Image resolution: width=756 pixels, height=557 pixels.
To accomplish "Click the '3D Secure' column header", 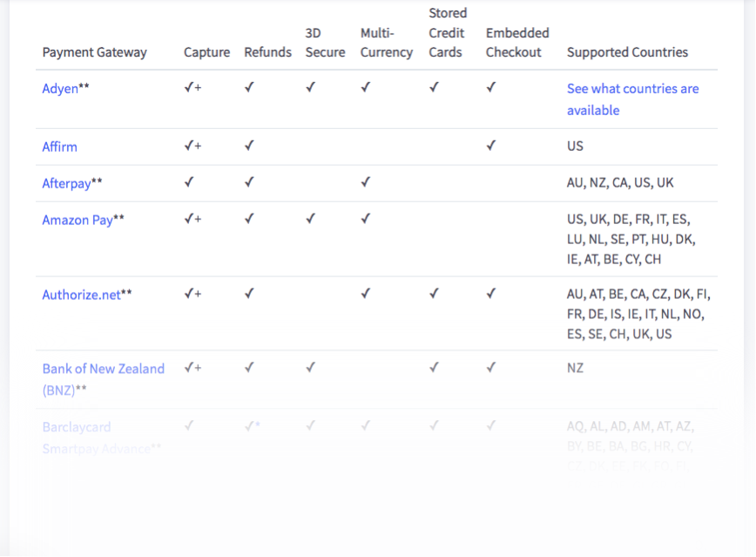I will (x=326, y=43).
